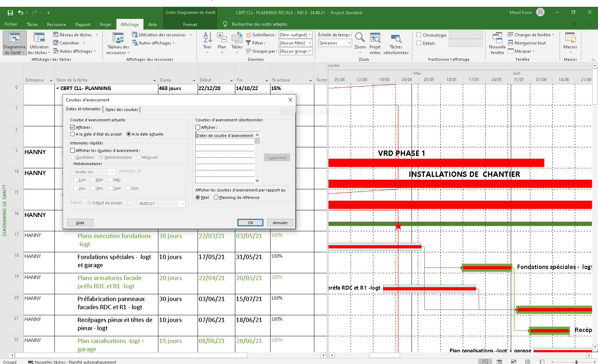Screen dimensions: 598x364
Task: Select the A la date actuelle option
Action: click(129, 134)
